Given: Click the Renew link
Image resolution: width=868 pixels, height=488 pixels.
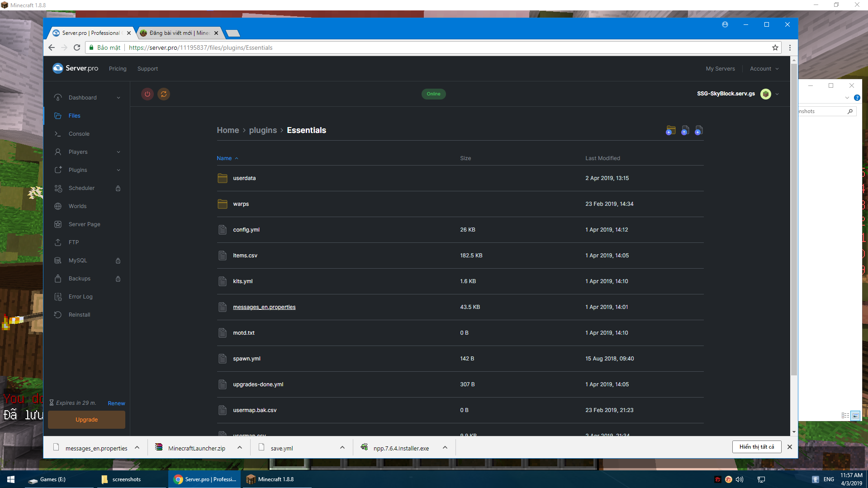Looking at the screenshot, I should 116,403.
